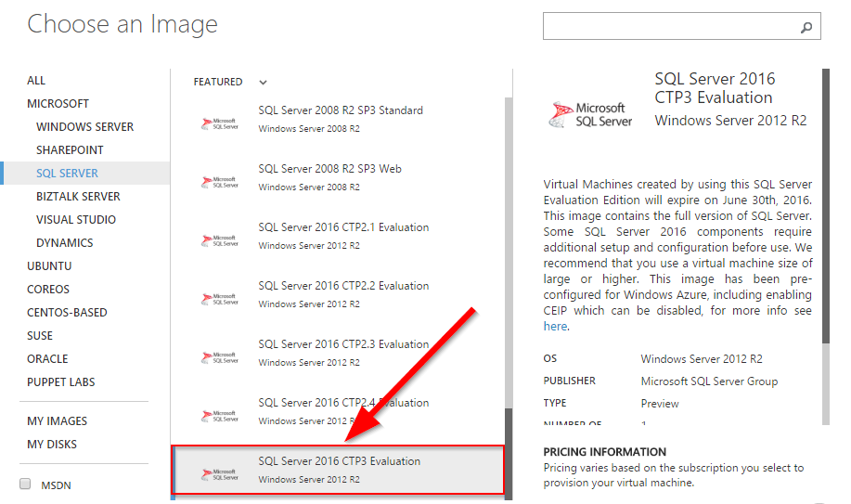The image size is (851, 504).
Task: Click SQL Server logo beside CTP2.2 Evaluation
Action: (x=220, y=299)
